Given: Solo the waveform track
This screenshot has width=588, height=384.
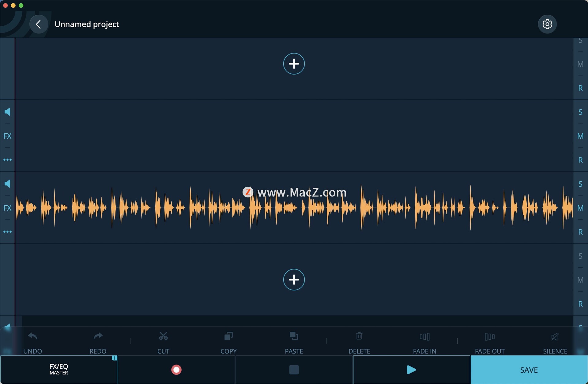Looking at the screenshot, I should (580, 184).
